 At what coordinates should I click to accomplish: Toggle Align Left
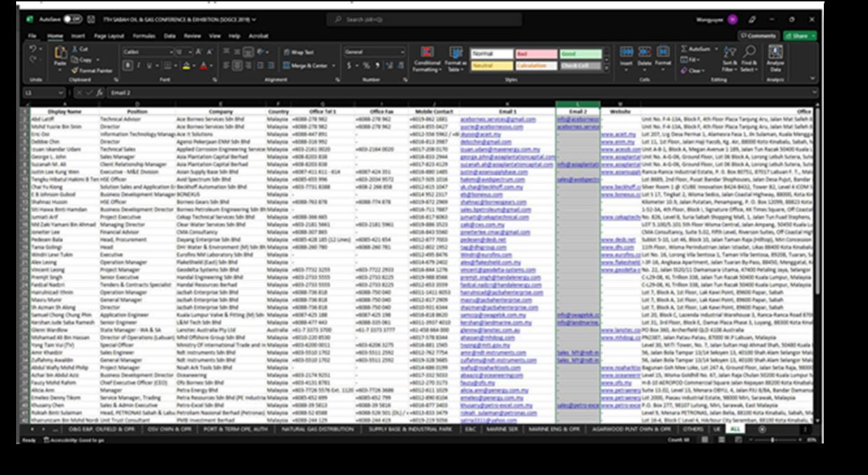pyautogui.click(x=226, y=65)
